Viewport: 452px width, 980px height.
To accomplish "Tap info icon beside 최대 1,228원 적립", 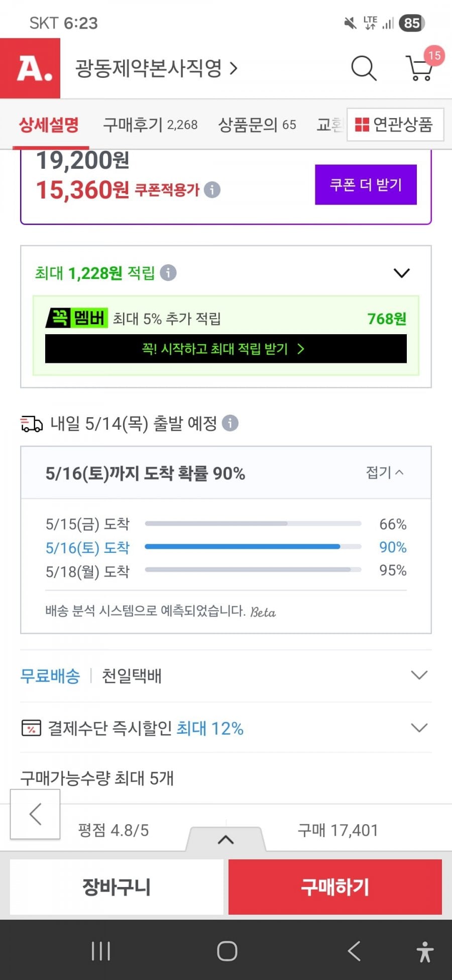I will coord(168,273).
